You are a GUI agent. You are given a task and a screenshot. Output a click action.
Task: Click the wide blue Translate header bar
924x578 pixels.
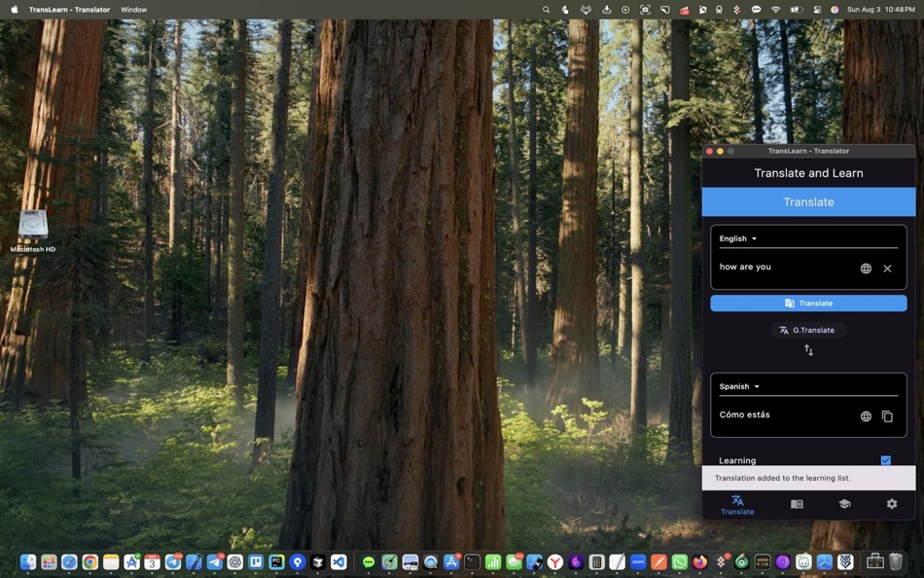808,201
